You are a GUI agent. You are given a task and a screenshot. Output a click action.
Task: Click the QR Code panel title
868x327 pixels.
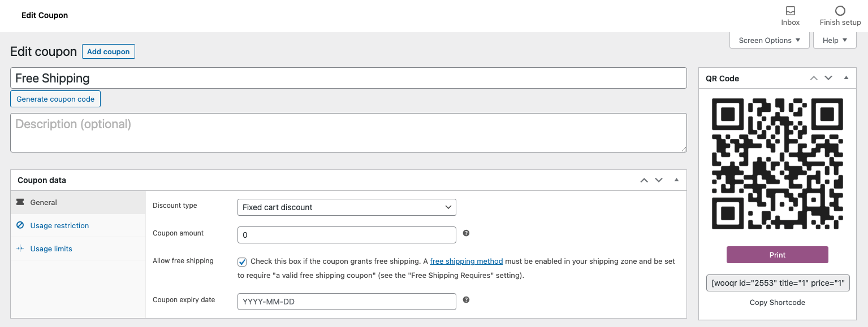tap(722, 79)
